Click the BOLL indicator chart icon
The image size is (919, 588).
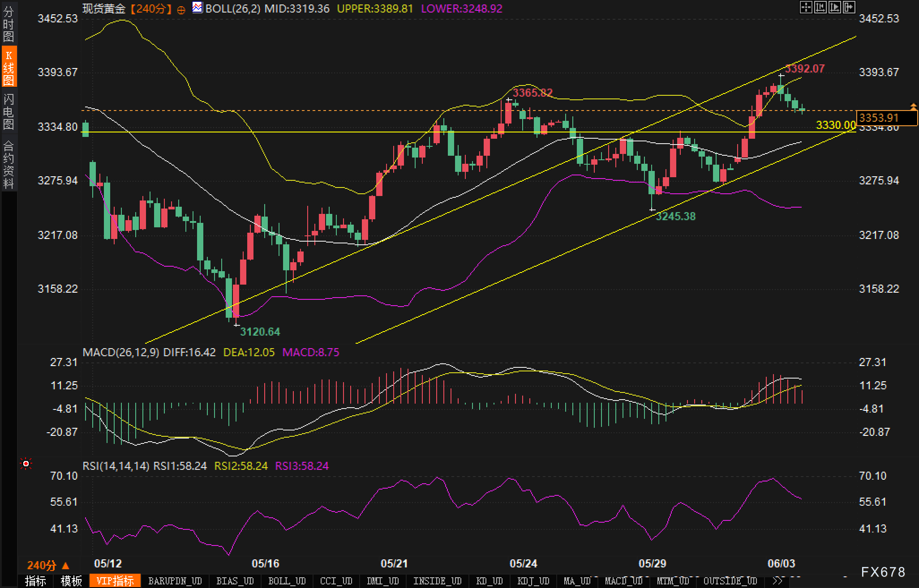197,8
